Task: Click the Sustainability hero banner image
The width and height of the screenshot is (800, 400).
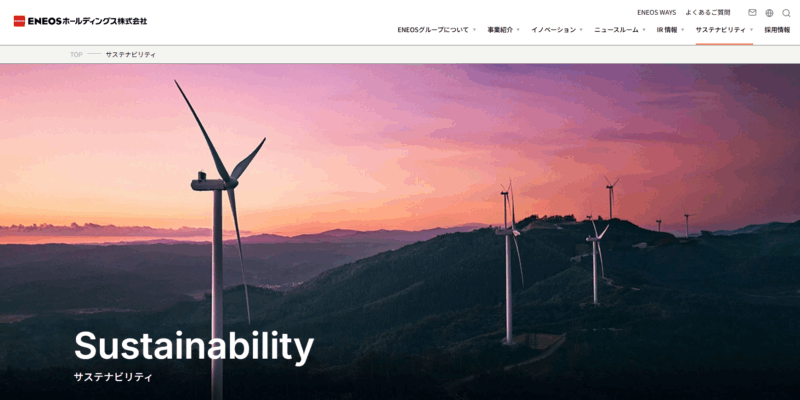Action: (x=400, y=232)
